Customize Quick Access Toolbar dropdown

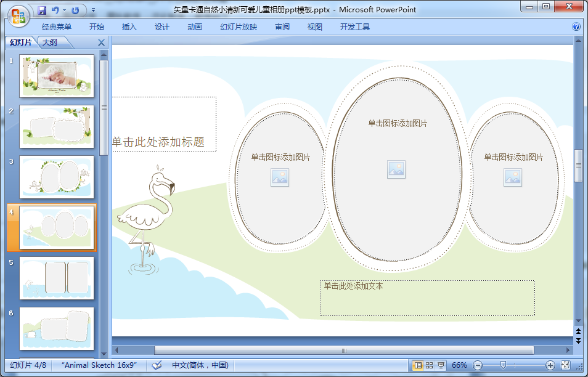coord(93,10)
